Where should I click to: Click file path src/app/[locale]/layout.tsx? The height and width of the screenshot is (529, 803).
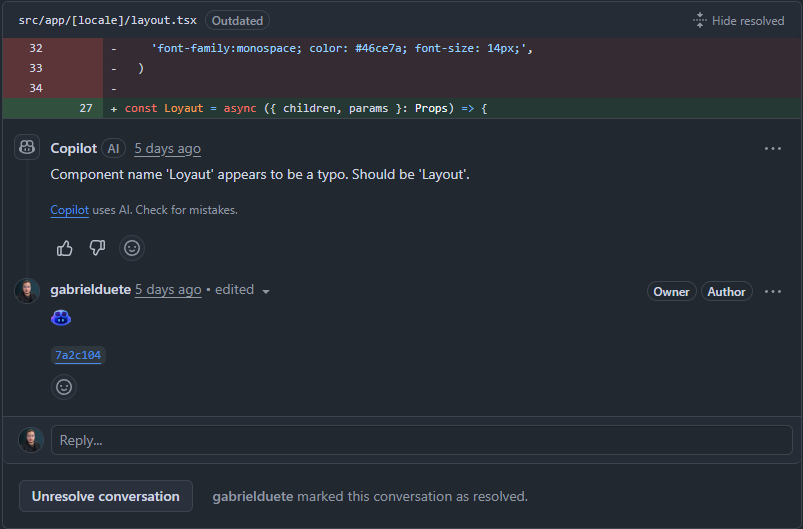[x=108, y=20]
